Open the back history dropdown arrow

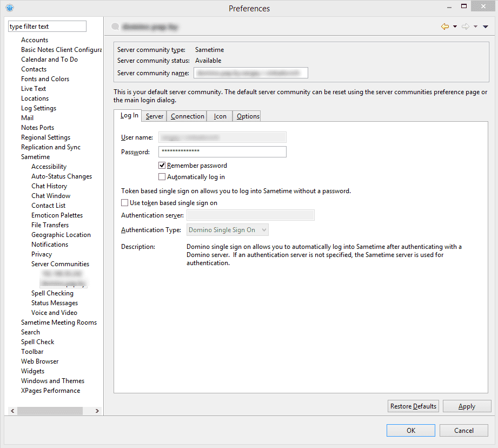pos(455,27)
